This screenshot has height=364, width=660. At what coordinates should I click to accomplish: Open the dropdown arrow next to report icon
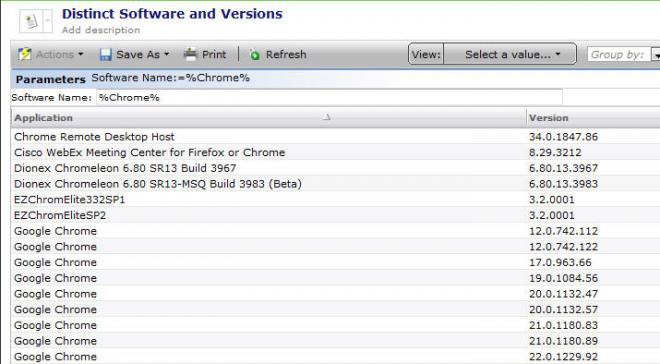tap(48, 21)
